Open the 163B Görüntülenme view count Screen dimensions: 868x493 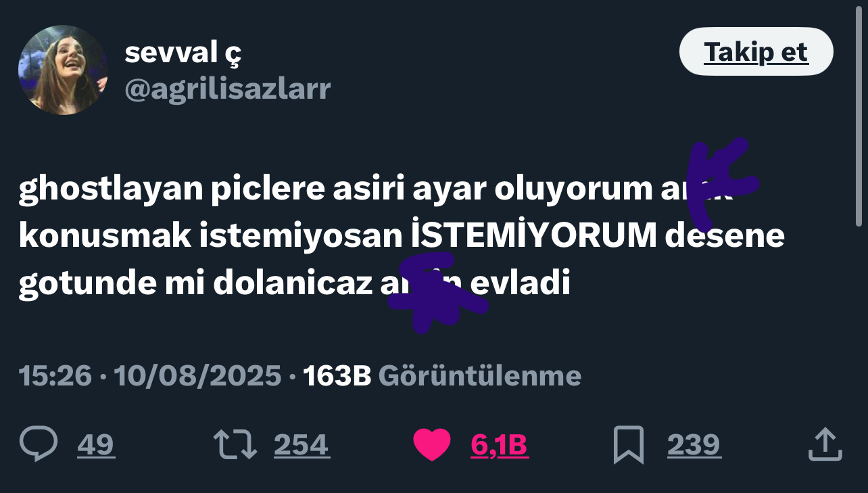tap(443, 375)
